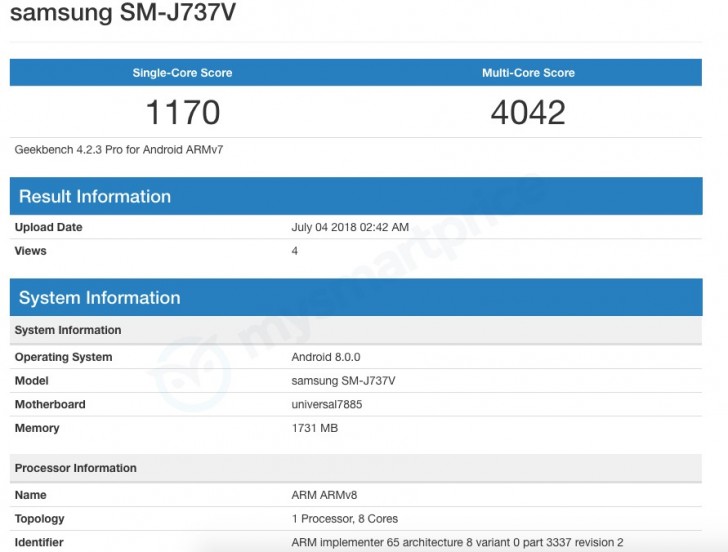Image resolution: width=728 pixels, height=552 pixels.
Task: Select the Identifier label
Action: (x=39, y=542)
